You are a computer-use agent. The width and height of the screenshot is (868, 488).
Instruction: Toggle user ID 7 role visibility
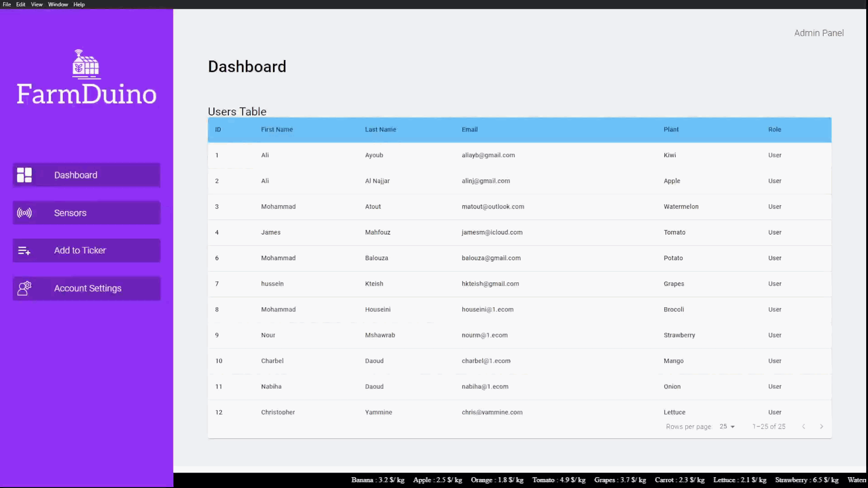pos(774,284)
